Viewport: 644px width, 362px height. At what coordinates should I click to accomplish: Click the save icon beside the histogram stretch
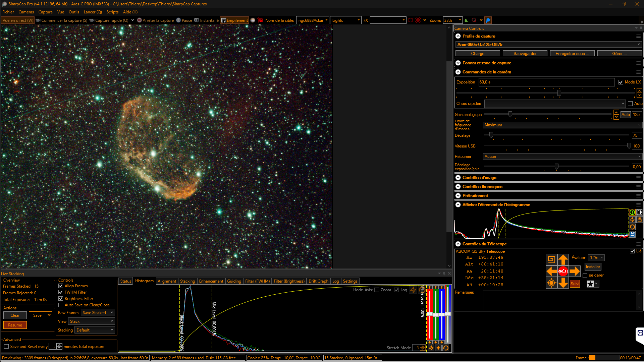point(632,234)
